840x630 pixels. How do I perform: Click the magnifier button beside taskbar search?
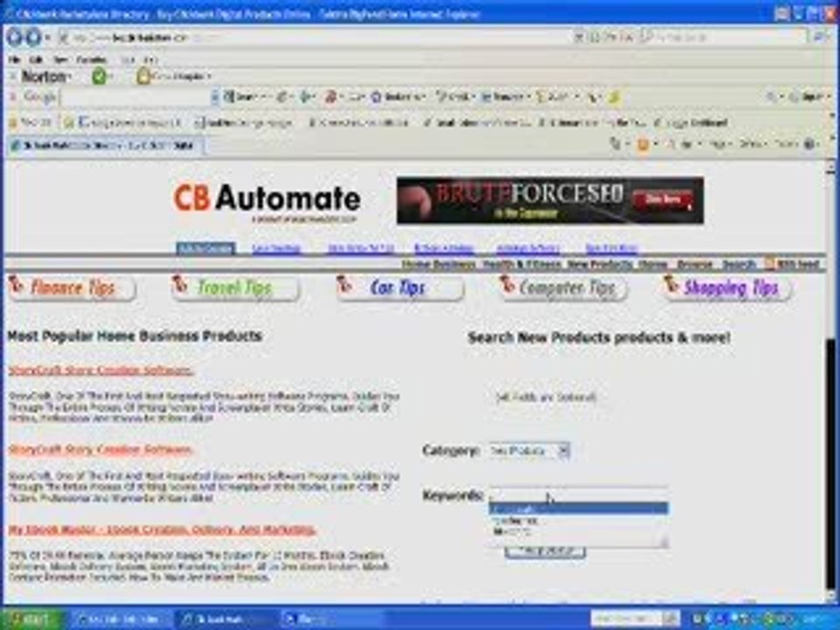(670, 619)
